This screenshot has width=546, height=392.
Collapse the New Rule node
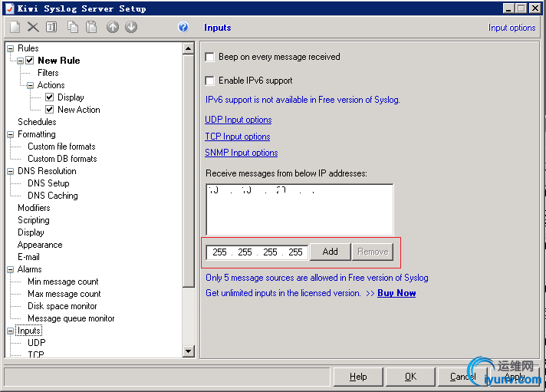(x=20, y=61)
